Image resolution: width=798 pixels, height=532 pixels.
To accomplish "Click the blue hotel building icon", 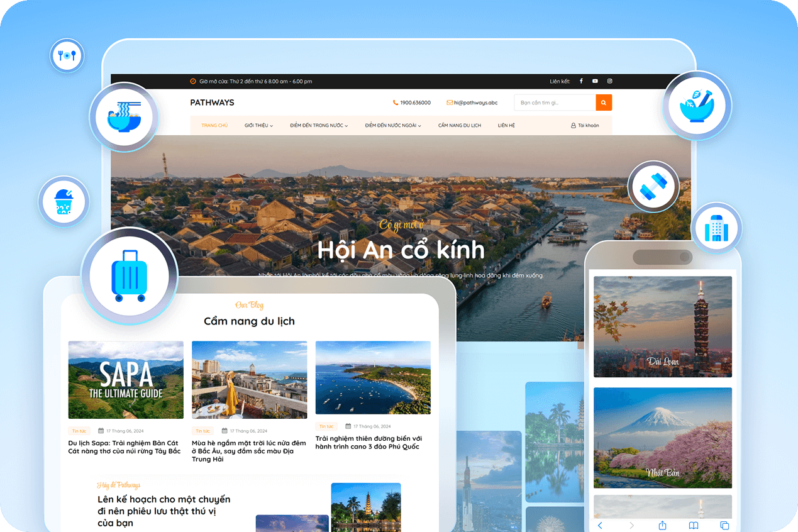I will coord(716,228).
